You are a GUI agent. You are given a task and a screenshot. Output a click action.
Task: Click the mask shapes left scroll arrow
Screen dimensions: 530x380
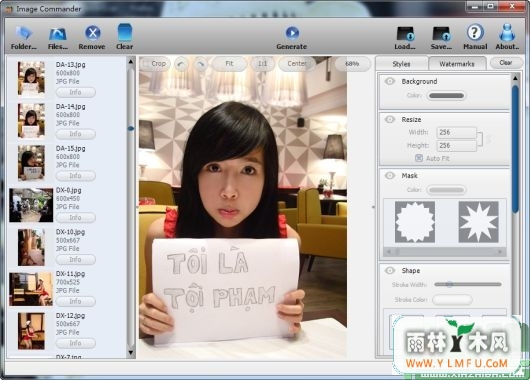(x=389, y=252)
